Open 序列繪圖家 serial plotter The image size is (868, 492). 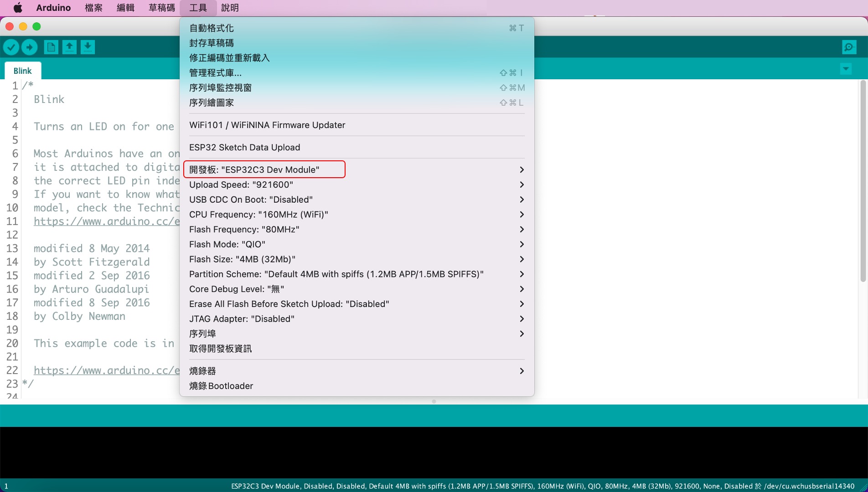point(357,102)
